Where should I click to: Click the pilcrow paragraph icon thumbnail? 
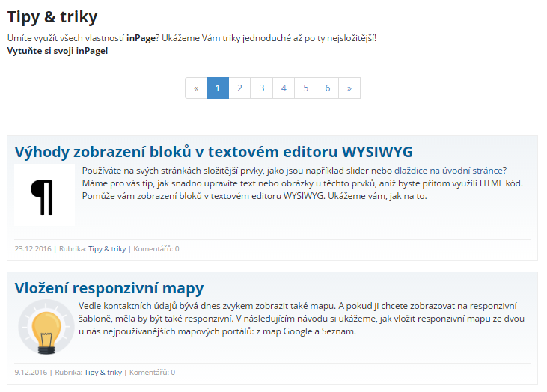[x=44, y=195]
